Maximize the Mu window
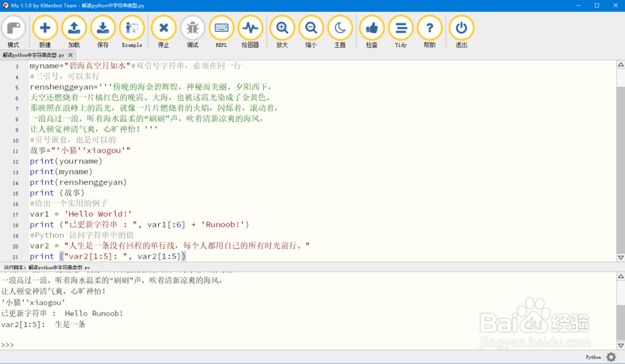Viewport: 625px width, 364px height. [x=597, y=6]
